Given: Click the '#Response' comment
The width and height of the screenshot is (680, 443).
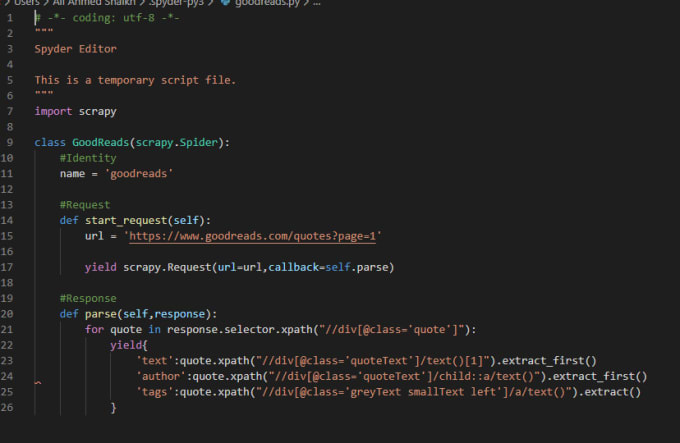Looking at the screenshot, I should tap(88, 299).
